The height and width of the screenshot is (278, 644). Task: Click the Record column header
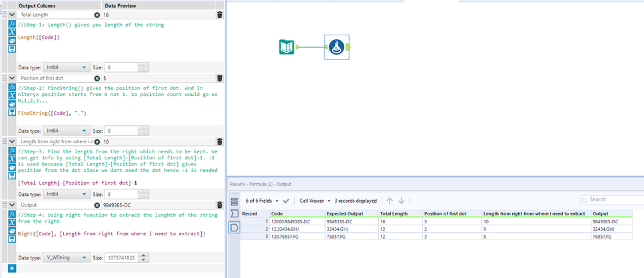pyautogui.click(x=254, y=214)
